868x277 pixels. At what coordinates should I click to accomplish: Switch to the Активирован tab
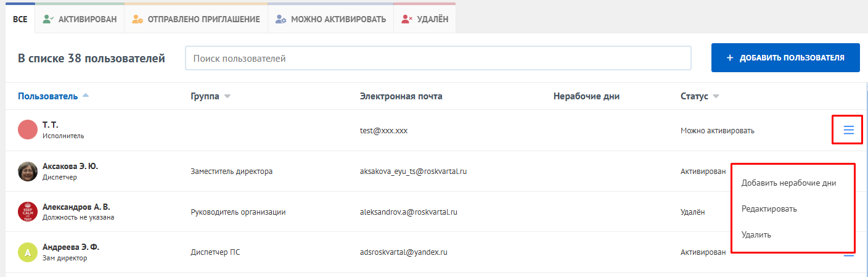[x=80, y=19]
